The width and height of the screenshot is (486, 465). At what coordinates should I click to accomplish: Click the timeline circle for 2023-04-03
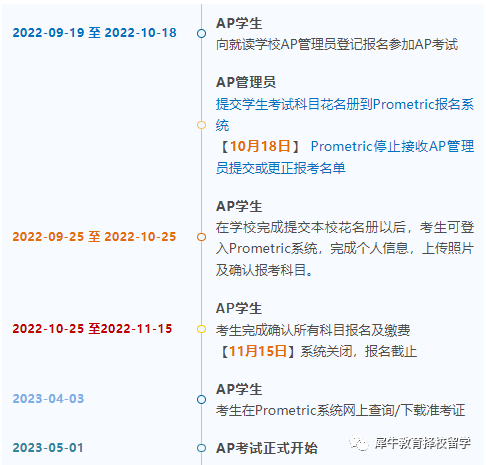(x=201, y=399)
